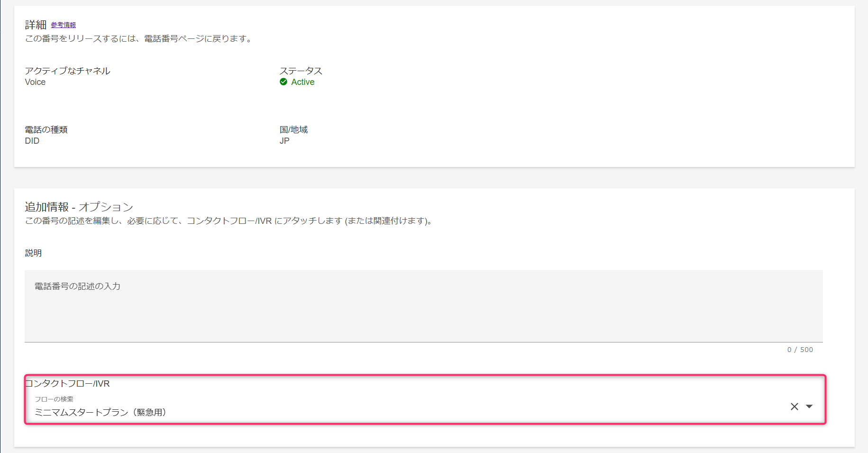Click the 説明 field label
This screenshot has width=868, height=453.
coord(33,253)
